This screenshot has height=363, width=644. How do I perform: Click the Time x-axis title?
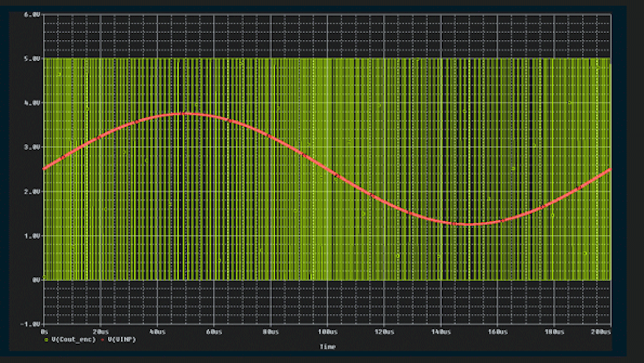pos(327,347)
